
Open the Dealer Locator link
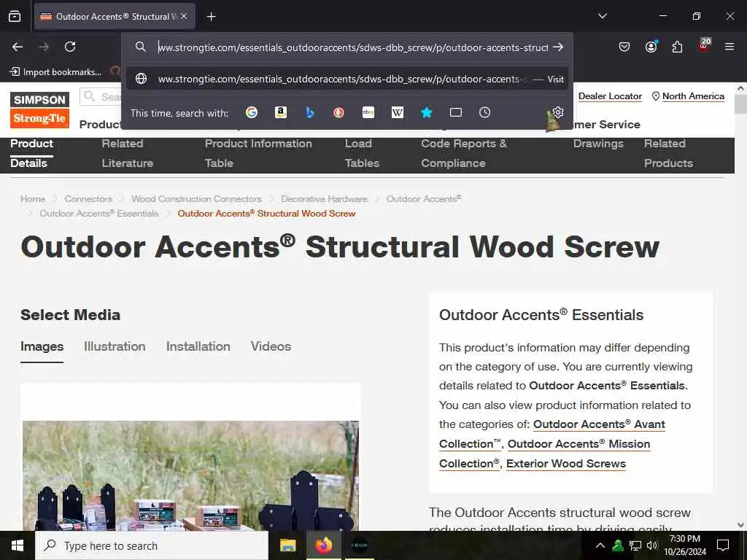pyautogui.click(x=610, y=96)
